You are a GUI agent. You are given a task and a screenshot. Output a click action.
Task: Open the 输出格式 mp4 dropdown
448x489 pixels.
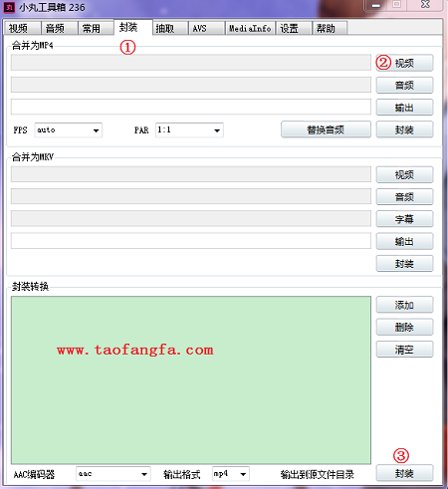(x=231, y=474)
